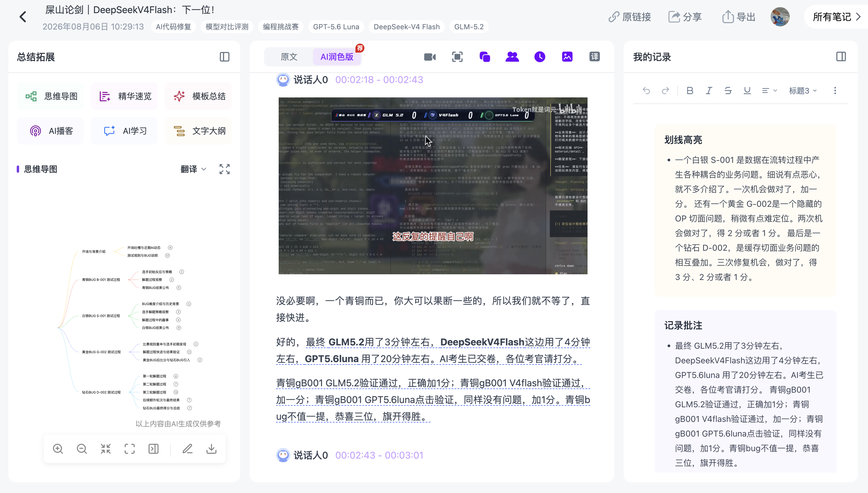The width and height of the screenshot is (868, 493).
Task: Expand the 测试规则与BUG说明 node count
Action: 167,256
